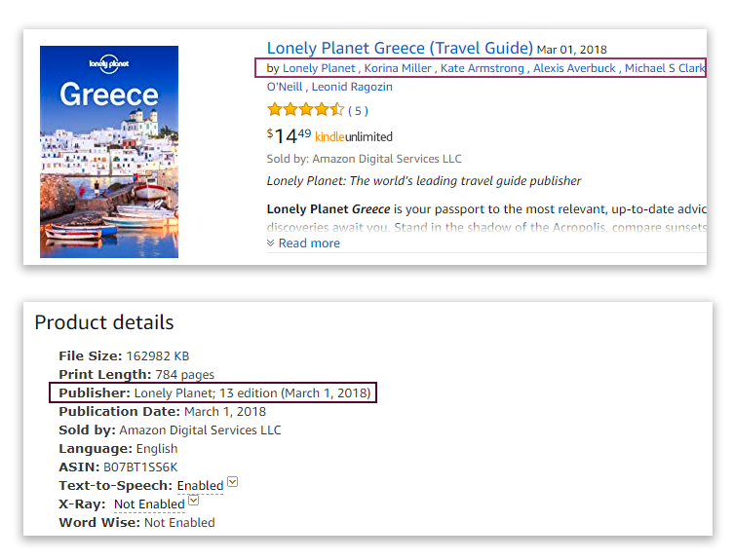
Task: Open the O'Neill author link
Action: click(x=285, y=87)
